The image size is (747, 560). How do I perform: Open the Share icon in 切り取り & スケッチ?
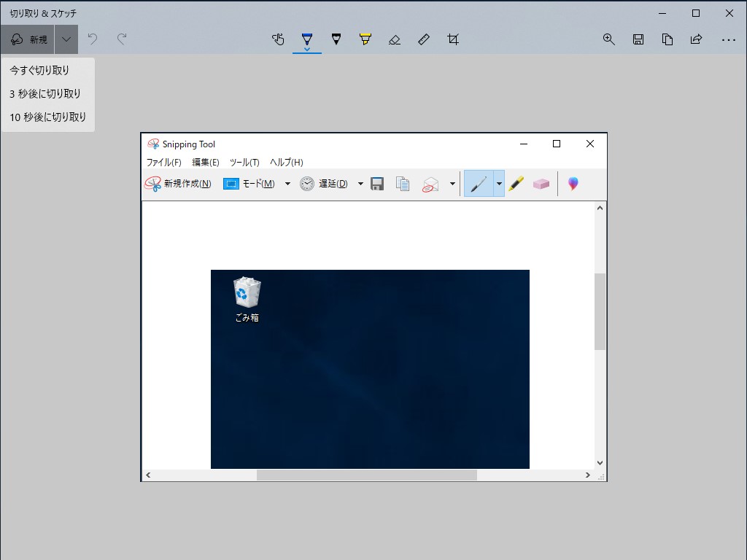(x=696, y=39)
